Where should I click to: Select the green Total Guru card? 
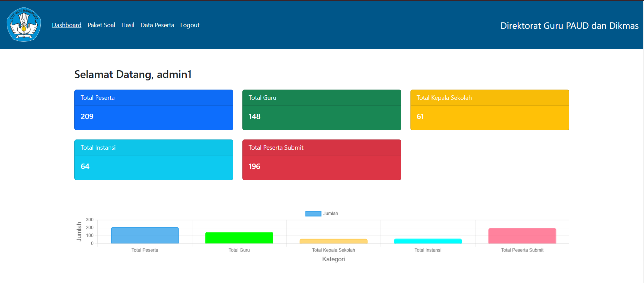tap(321, 110)
